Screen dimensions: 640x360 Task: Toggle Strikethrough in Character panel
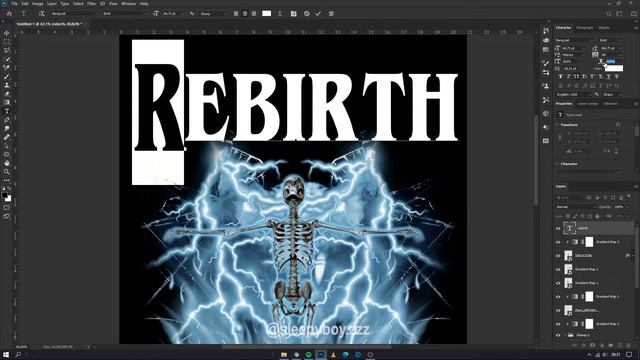(x=617, y=77)
